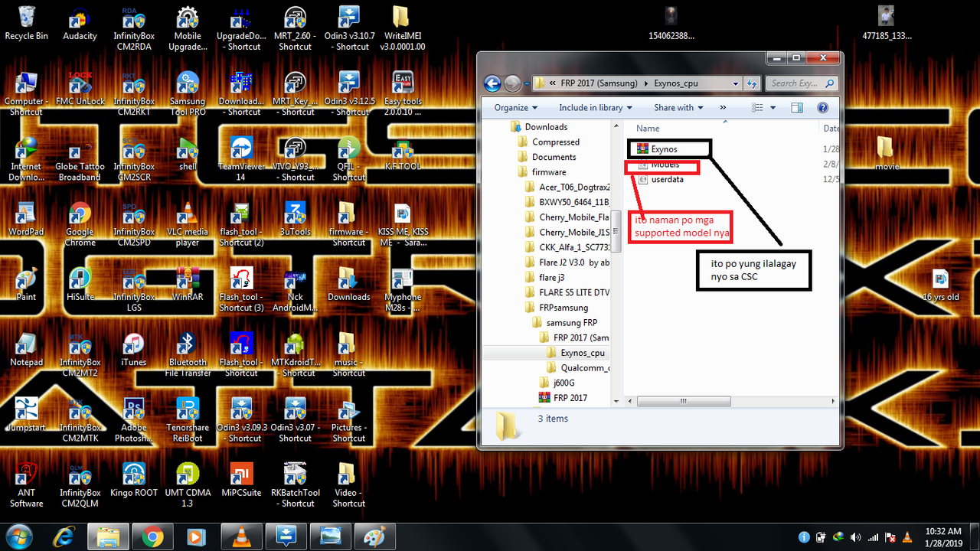The height and width of the screenshot is (551, 980).
Task: Open the firmware folder in the tree
Action: (x=542, y=172)
